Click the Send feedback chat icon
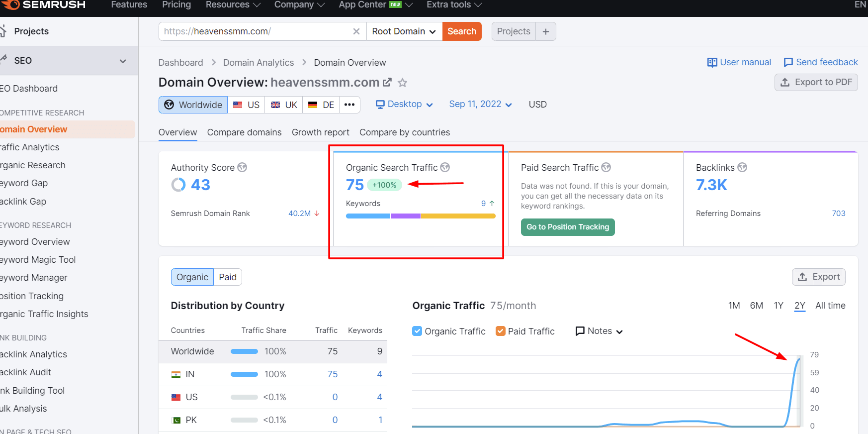 click(788, 62)
